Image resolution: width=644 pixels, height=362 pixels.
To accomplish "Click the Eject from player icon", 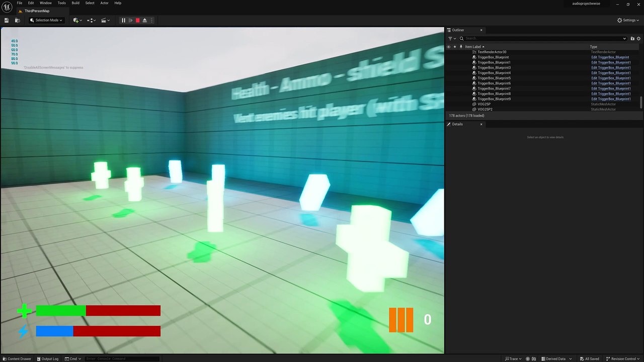I will [x=144, y=20].
